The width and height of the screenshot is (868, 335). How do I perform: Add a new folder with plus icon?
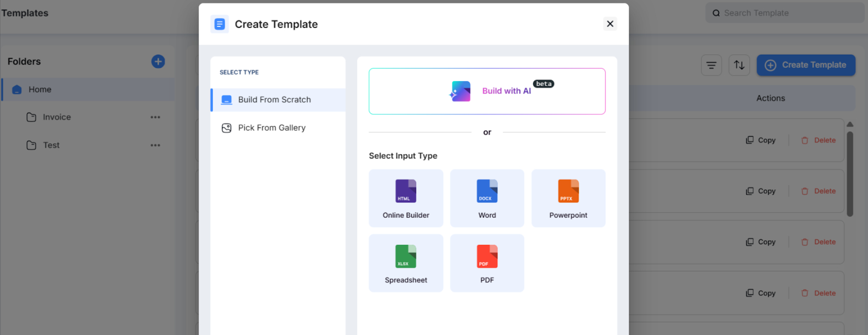point(158,61)
